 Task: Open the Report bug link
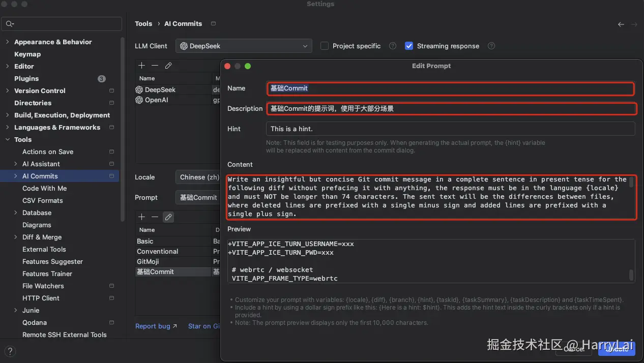tap(156, 326)
